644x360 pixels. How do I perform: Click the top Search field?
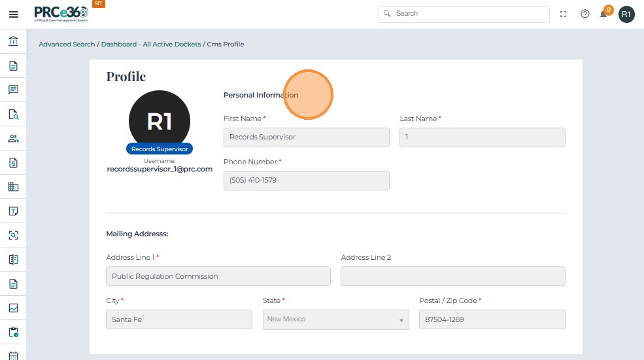(x=464, y=14)
